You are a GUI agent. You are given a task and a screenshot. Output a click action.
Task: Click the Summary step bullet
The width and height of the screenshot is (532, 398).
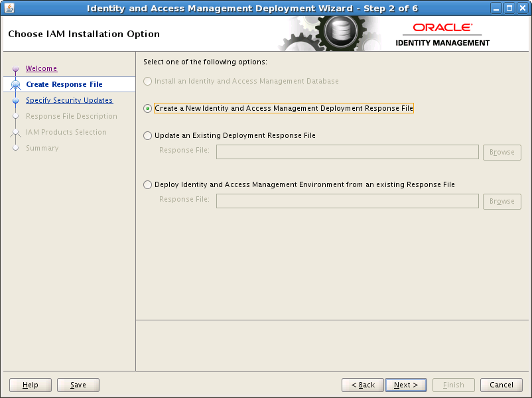pyautogui.click(x=15, y=148)
